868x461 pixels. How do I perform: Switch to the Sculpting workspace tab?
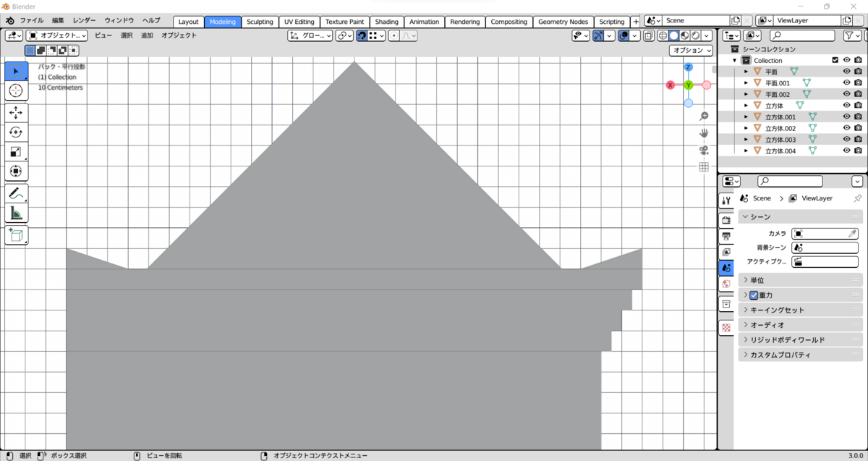tap(260, 22)
